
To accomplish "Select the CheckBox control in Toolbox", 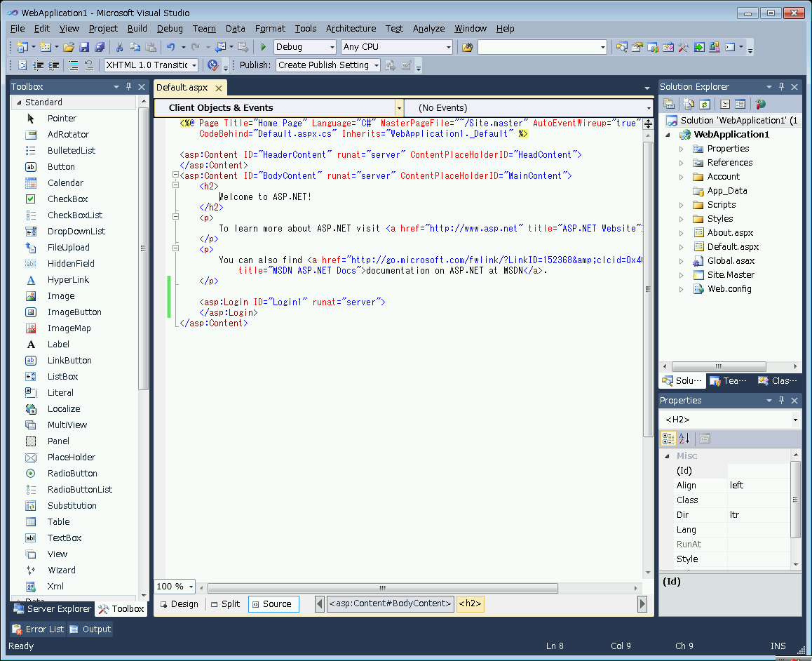I will pyautogui.click(x=67, y=199).
